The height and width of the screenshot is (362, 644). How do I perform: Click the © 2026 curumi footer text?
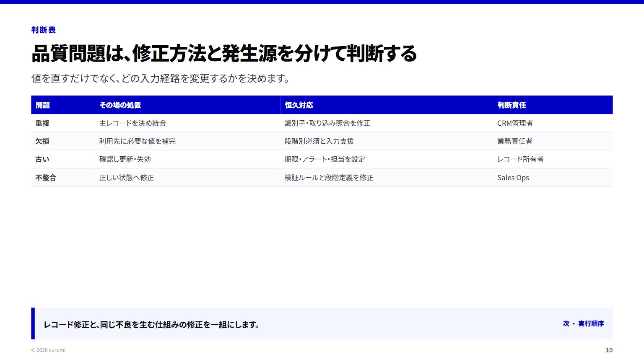coord(48,350)
